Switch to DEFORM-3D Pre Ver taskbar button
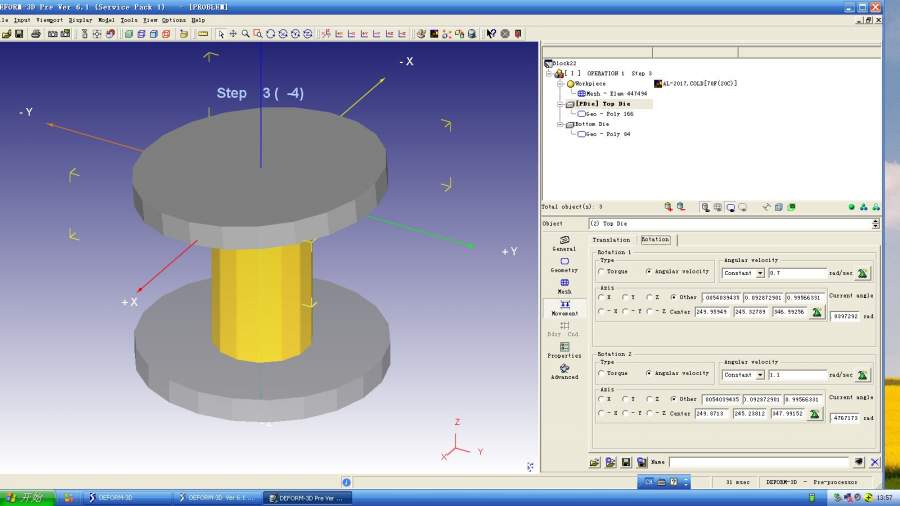The width and height of the screenshot is (900, 506). click(308, 498)
